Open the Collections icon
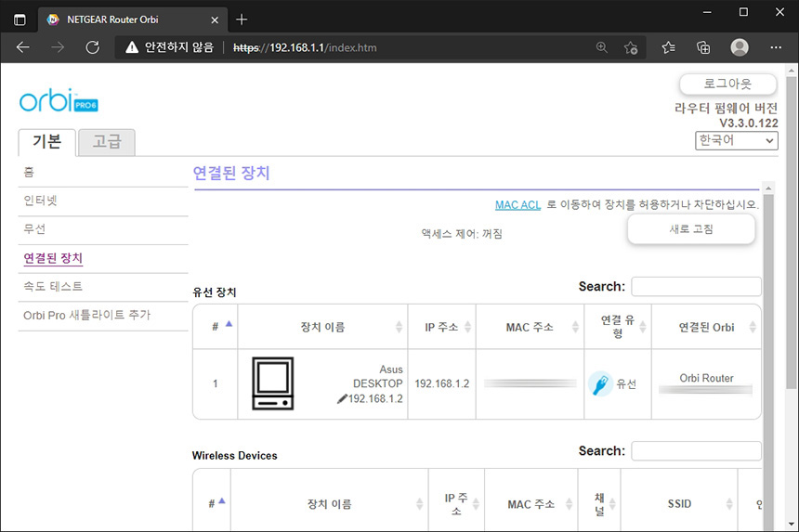Screen dimensions: 799x532 point(703,47)
